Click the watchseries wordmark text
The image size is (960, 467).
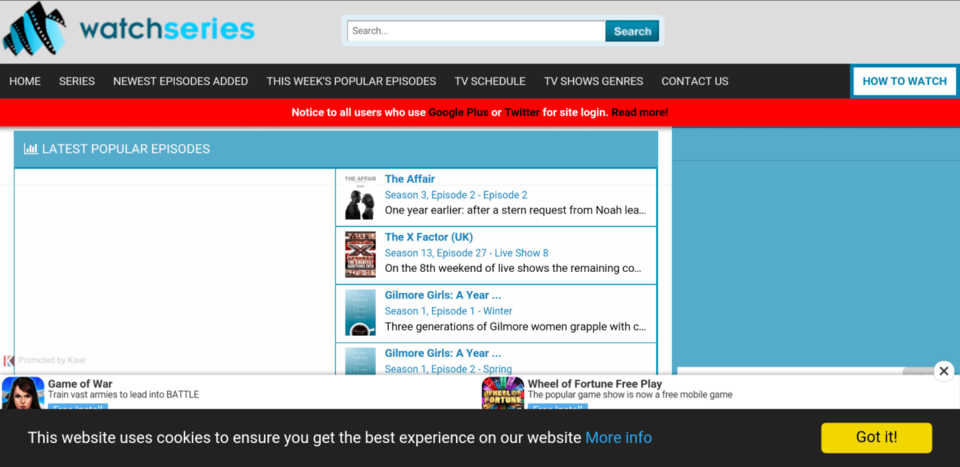(167, 29)
